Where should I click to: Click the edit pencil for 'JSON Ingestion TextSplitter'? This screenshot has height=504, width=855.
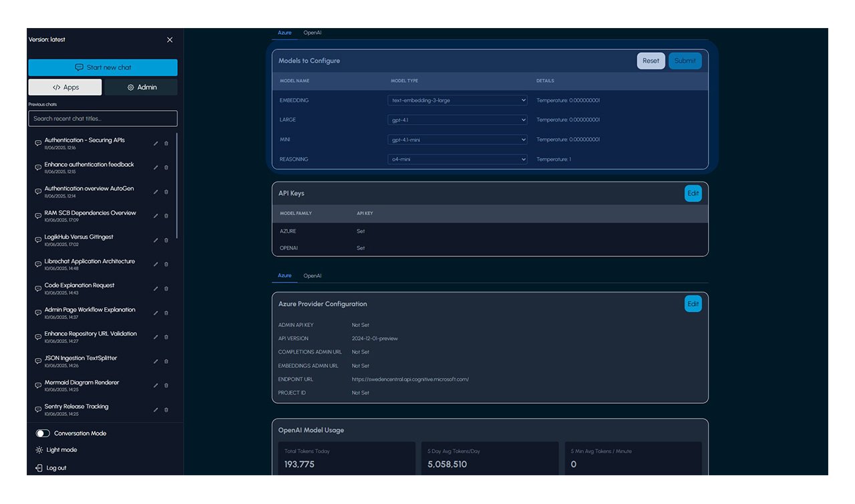[x=155, y=361]
